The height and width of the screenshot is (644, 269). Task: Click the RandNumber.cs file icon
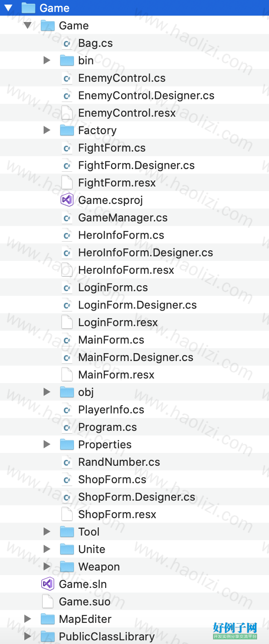pos(67,462)
